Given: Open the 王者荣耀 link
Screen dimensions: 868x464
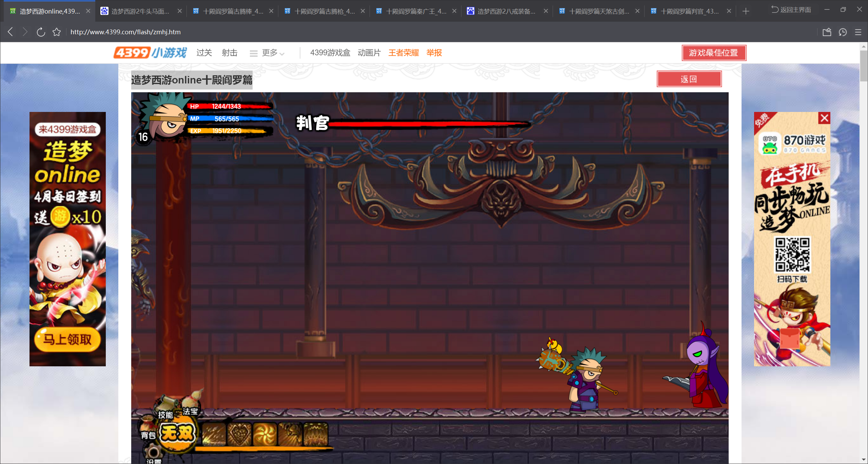Looking at the screenshot, I should click(403, 53).
